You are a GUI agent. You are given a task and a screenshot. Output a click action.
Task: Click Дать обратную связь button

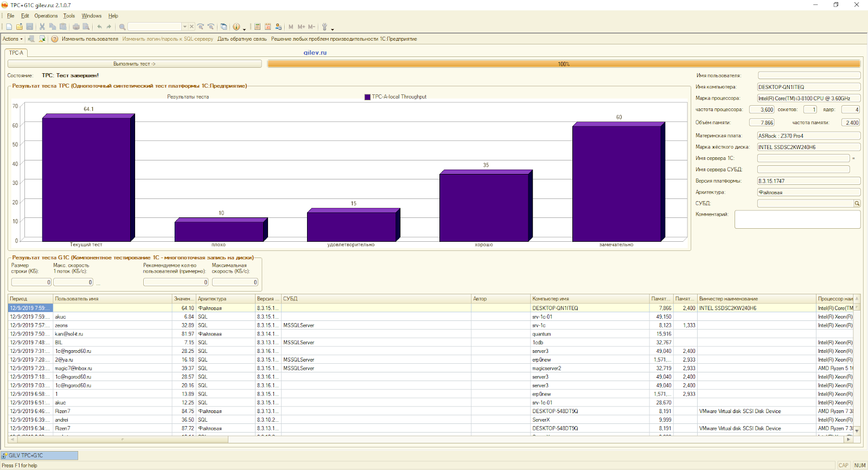(242, 39)
